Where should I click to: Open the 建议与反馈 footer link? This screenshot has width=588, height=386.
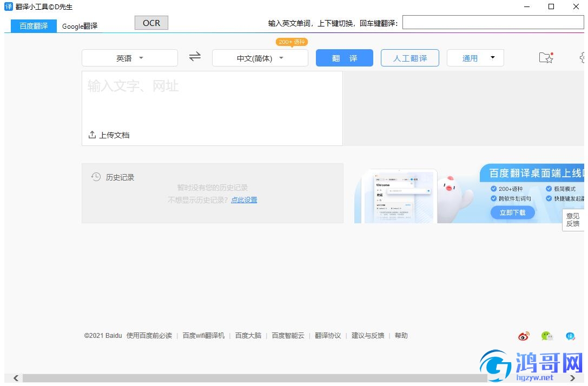click(x=368, y=336)
